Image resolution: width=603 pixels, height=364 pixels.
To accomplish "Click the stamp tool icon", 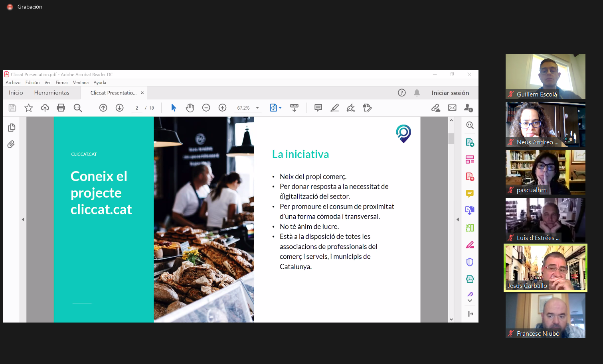I will click(x=367, y=108).
